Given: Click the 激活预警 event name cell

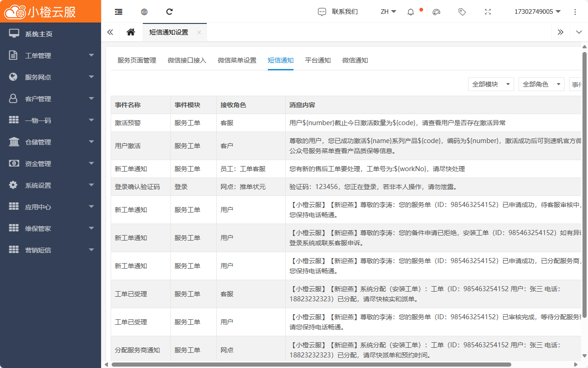Looking at the screenshot, I should pos(141,123).
